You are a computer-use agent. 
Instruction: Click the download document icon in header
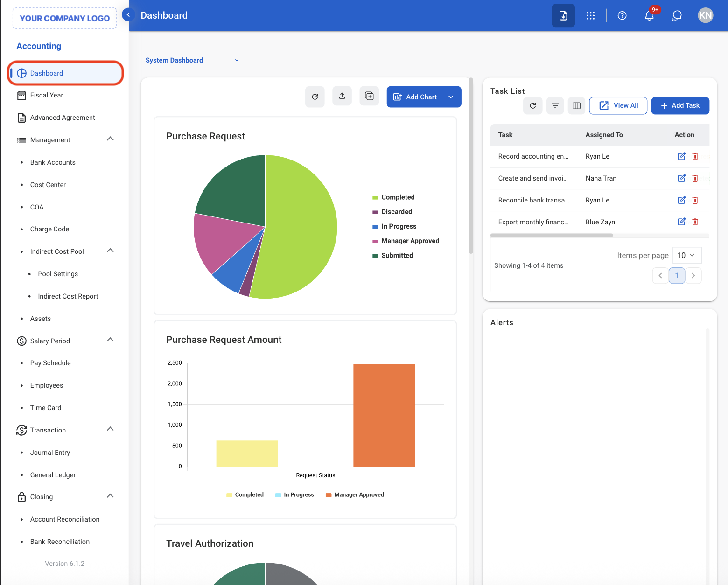[563, 15]
